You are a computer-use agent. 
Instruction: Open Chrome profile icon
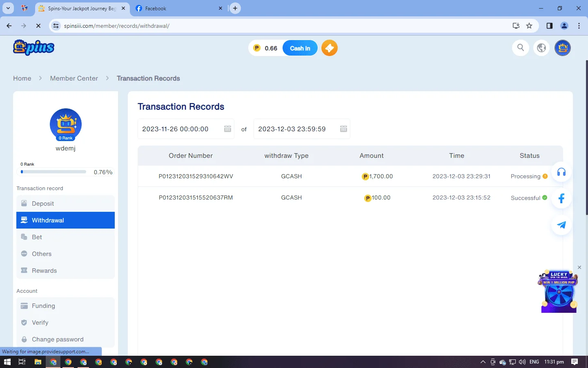pos(564,26)
